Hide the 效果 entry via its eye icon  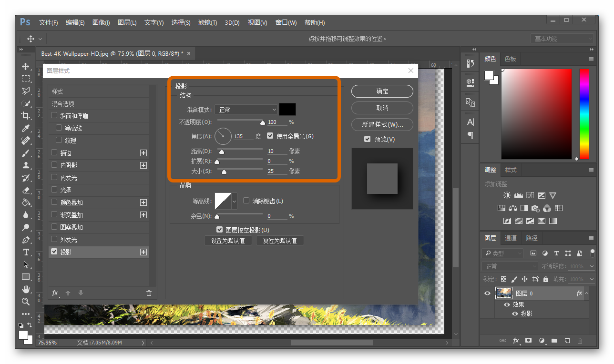click(x=507, y=304)
